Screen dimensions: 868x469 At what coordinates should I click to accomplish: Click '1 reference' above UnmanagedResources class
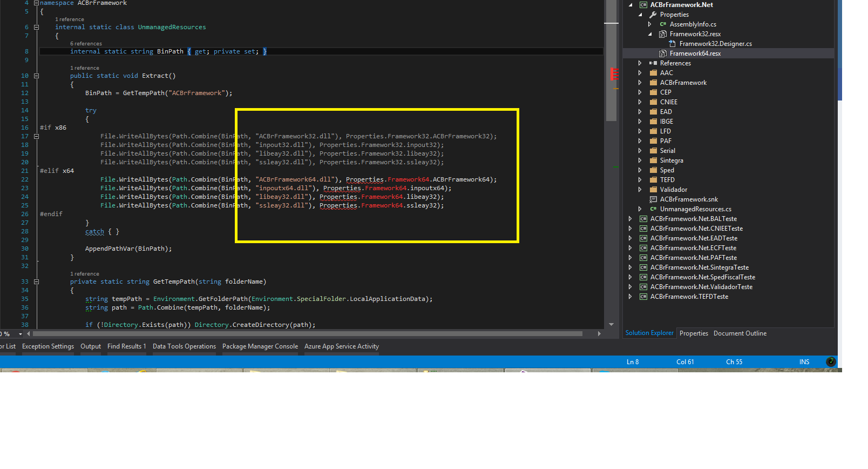[70, 19]
